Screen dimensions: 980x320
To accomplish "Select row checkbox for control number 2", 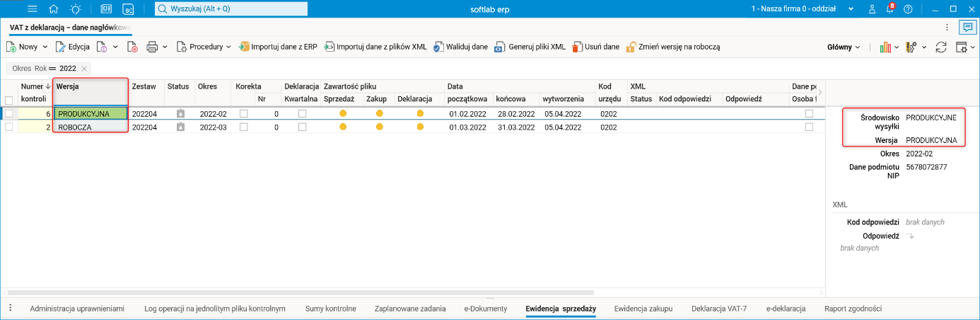I will point(9,127).
